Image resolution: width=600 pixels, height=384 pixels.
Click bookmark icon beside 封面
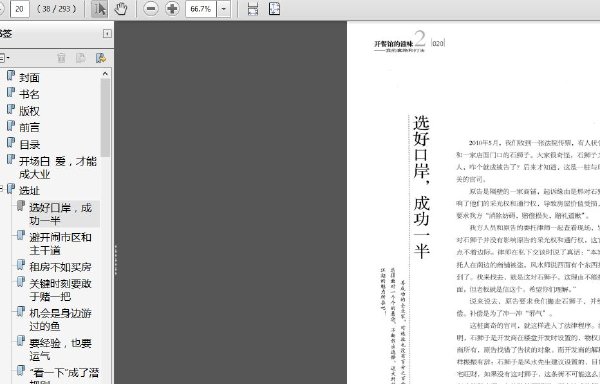coord(11,75)
